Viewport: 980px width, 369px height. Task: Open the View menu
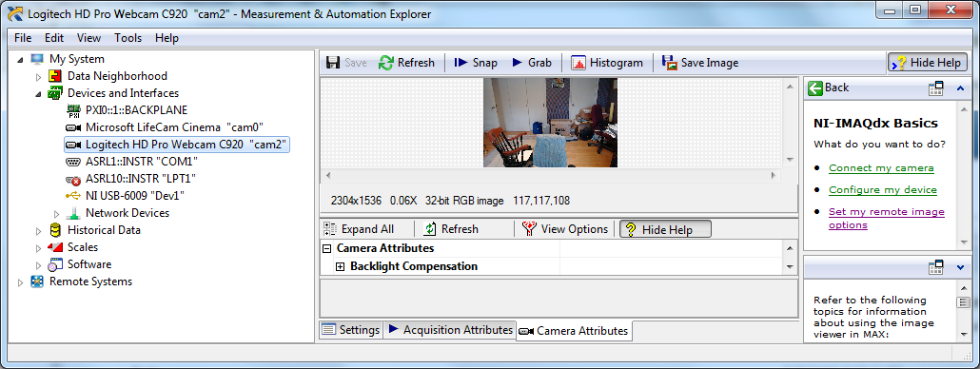(88, 37)
